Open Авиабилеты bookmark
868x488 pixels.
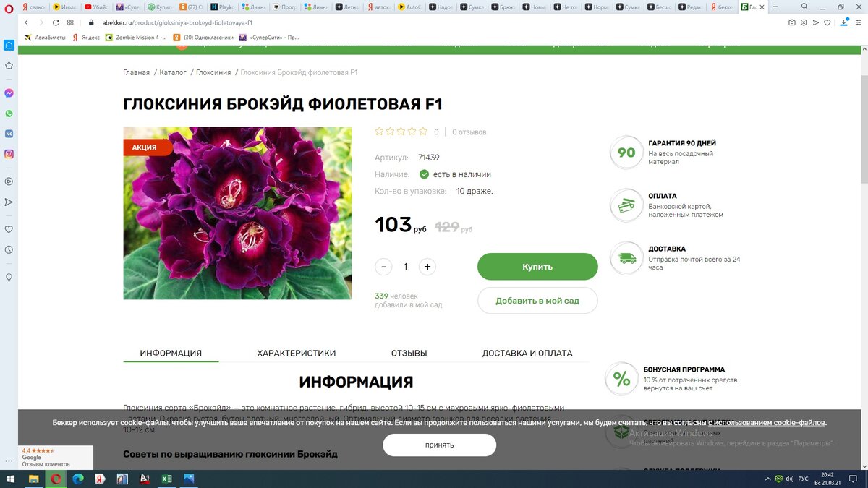[x=45, y=37]
